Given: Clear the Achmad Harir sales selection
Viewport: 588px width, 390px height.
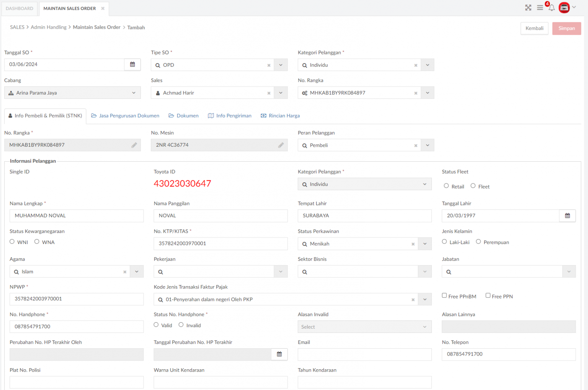Looking at the screenshot, I should click(269, 93).
